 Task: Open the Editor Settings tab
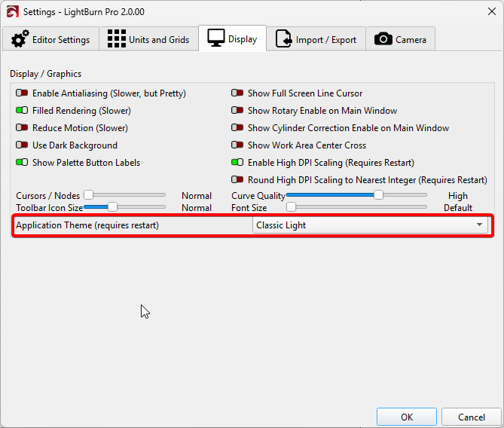(50, 39)
